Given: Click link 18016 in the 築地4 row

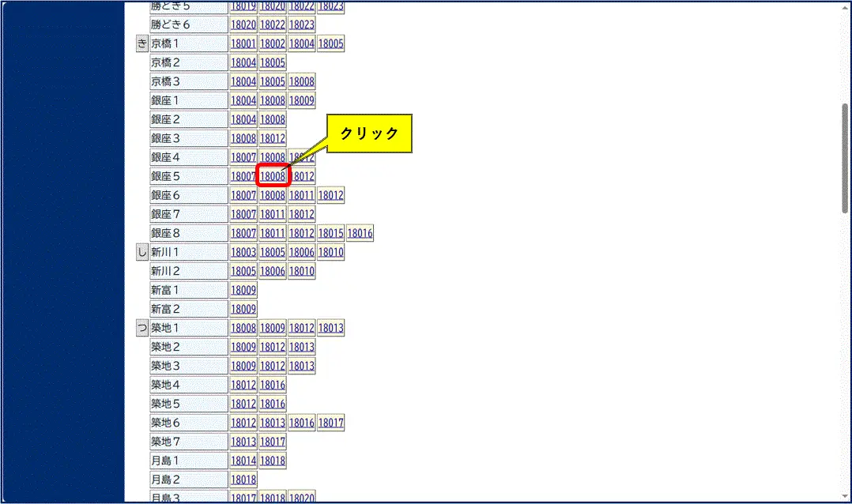Looking at the screenshot, I should 273,385.
